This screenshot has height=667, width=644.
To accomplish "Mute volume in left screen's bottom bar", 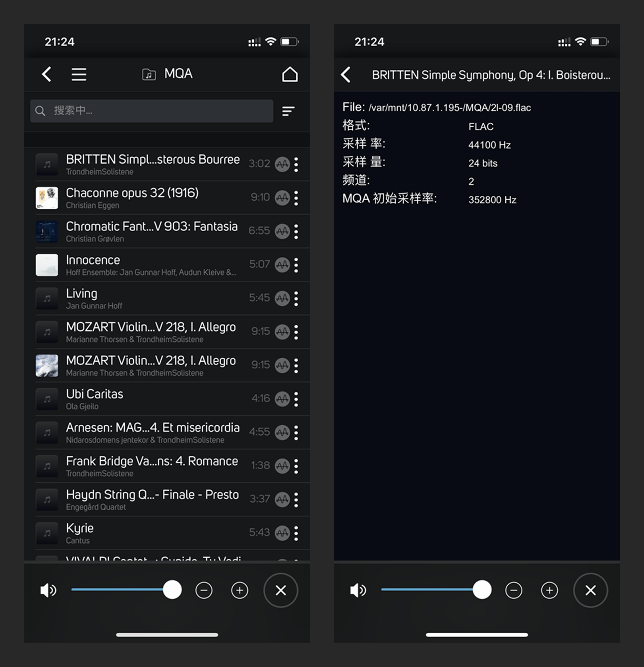I will click(48, 590).
